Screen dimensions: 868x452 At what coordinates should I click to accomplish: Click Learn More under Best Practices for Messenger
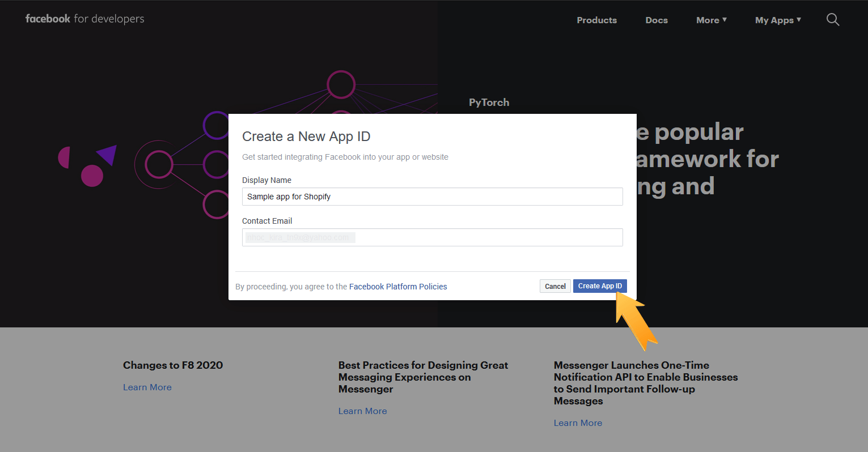(x=363, y=411)
